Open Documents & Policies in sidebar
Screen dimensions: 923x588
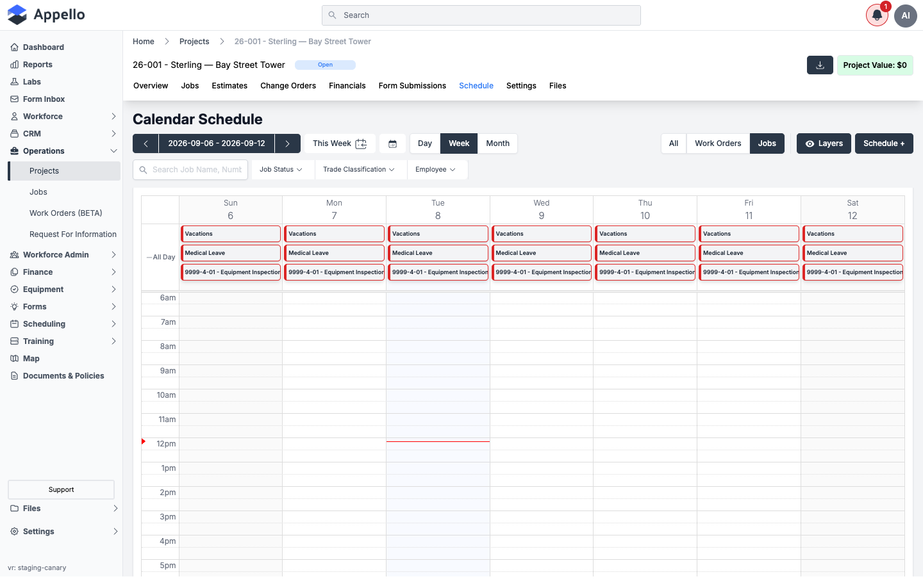coord(64,376)
